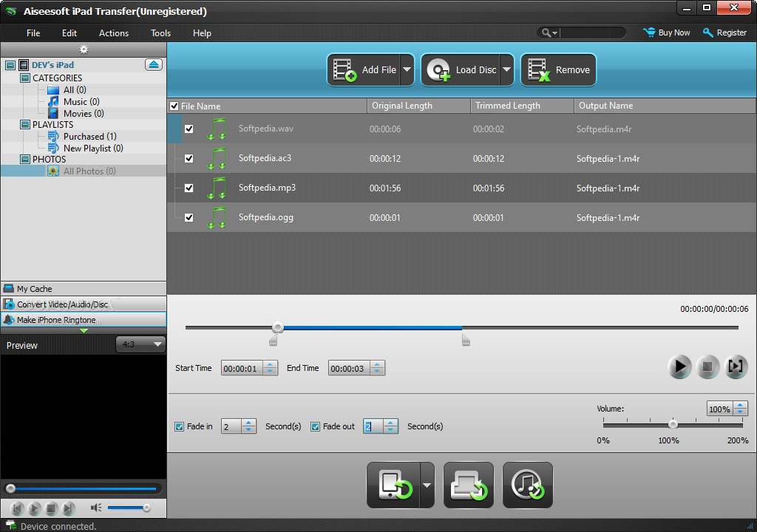Click the End Time spinner arrows
Image resolution: width=757 pixels, height=532 pixels.
coord(378,369)
